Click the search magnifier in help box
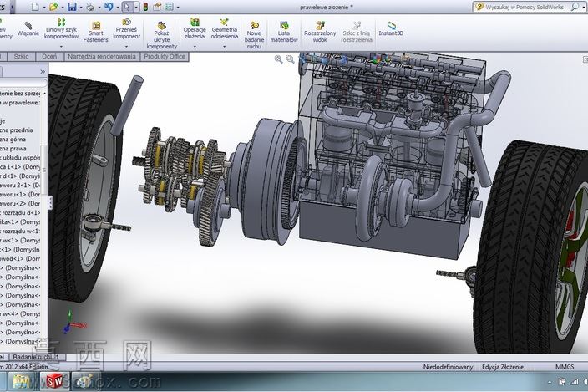The image size is (588, 392). coord(574,7)
